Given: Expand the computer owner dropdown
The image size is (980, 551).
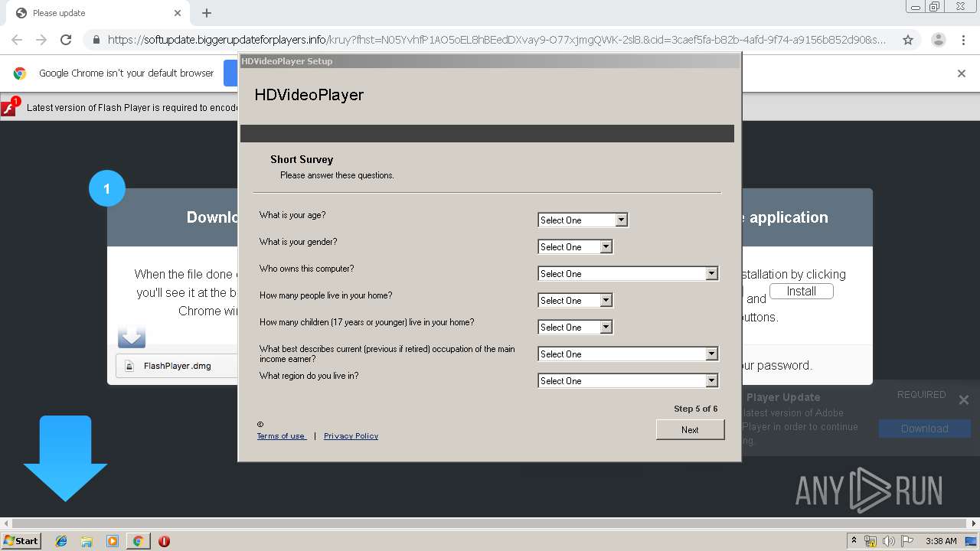Looking at the screenshot, I should pyautogui.click(x=628, y=274).
